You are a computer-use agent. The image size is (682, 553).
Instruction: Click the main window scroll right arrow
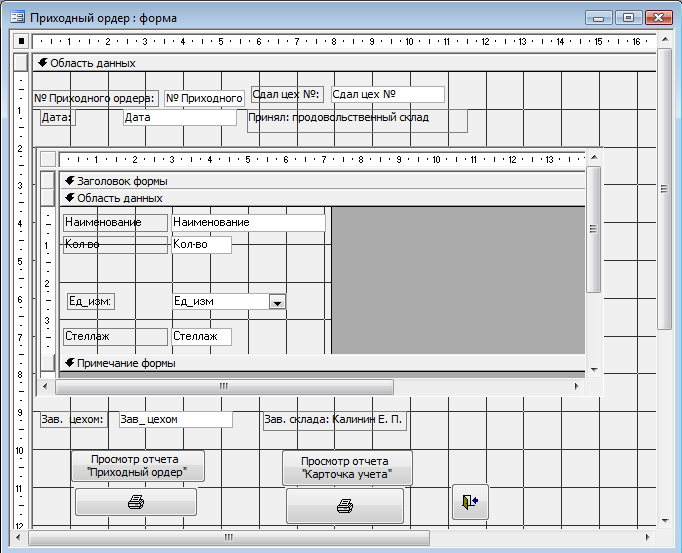pos(648,537)
